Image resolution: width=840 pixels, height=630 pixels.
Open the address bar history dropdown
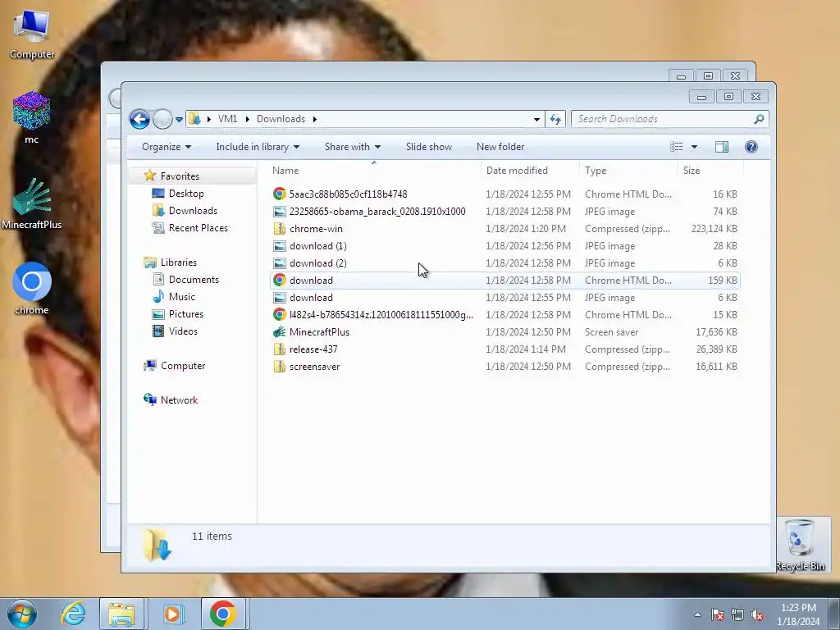(x=536, y=119)
